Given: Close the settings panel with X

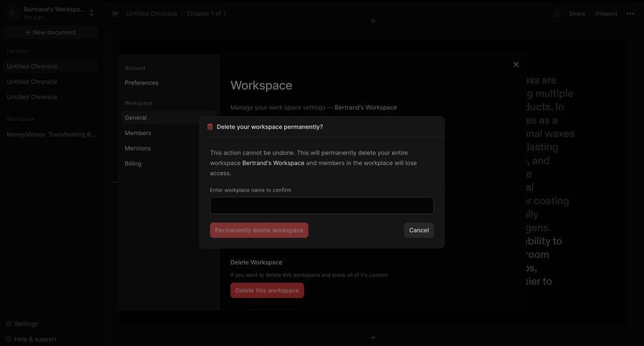Looking at the screenshot, I should pos(516,64).
